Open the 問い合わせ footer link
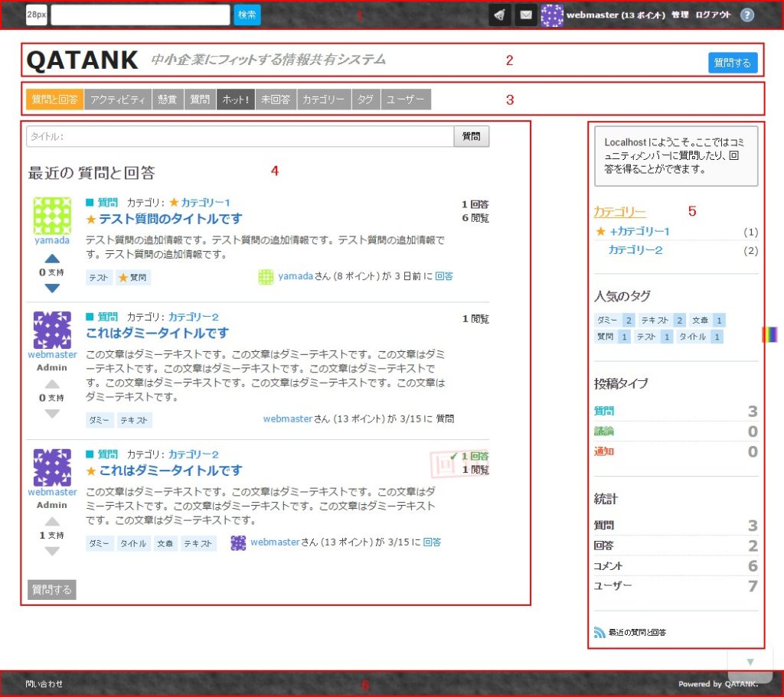Screen dimensions: 784x697 pos(44,683)
